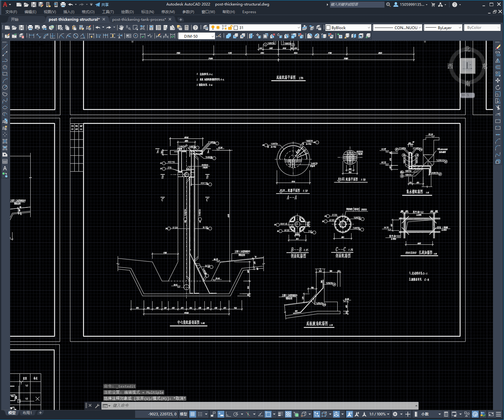Open the ByLayer lineweight dropdown
Screen dimensions: 504x420
pyautogui.click(x=443, y=28)
